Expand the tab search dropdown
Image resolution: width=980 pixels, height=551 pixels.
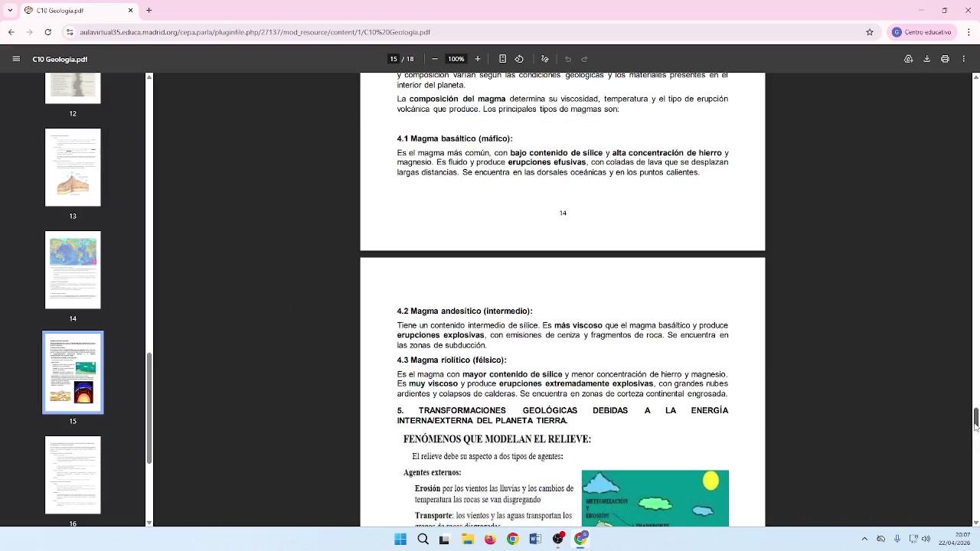(8, 11)
